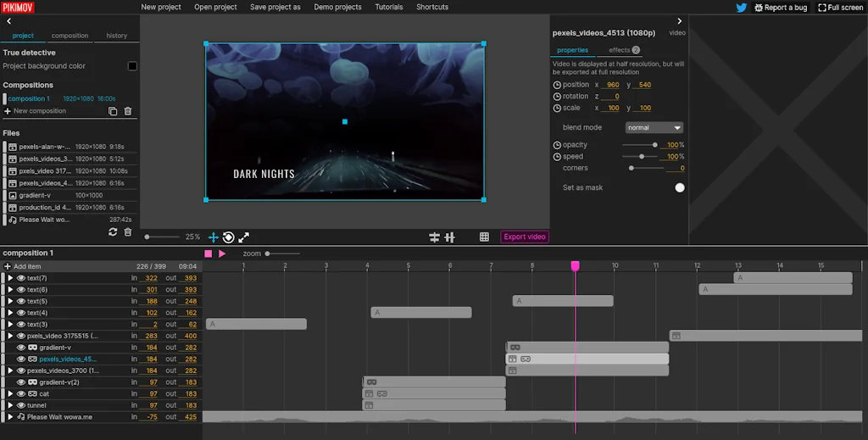Screen dimensions: 868x440
Task: Select the move tool under the preview
Action: (214, 237)
